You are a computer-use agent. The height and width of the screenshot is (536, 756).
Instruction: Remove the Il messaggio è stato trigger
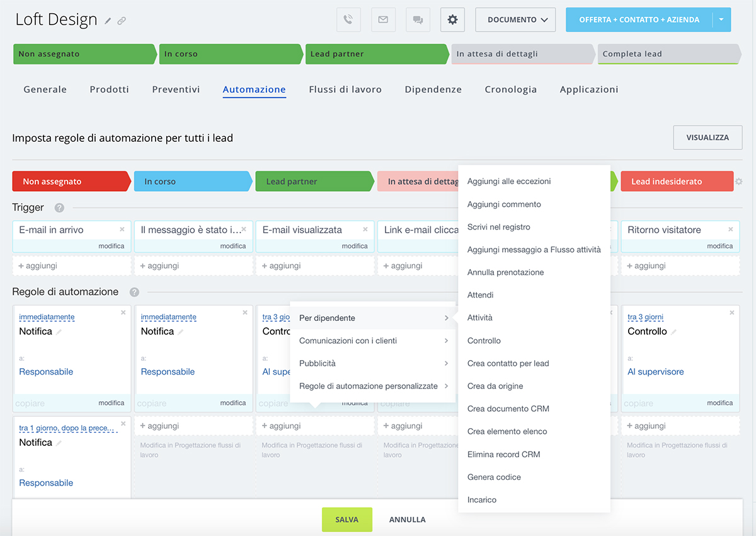coord(244,229)
